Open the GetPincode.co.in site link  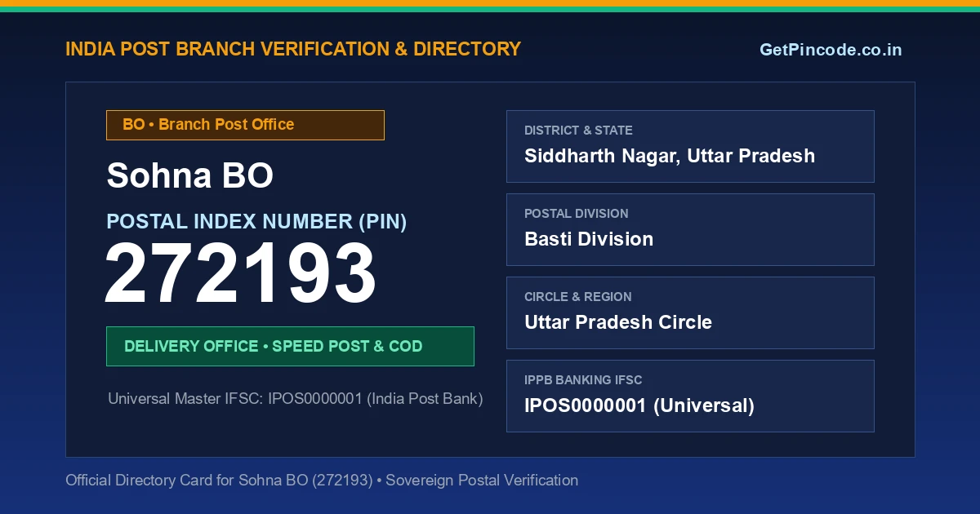point(831,50)
